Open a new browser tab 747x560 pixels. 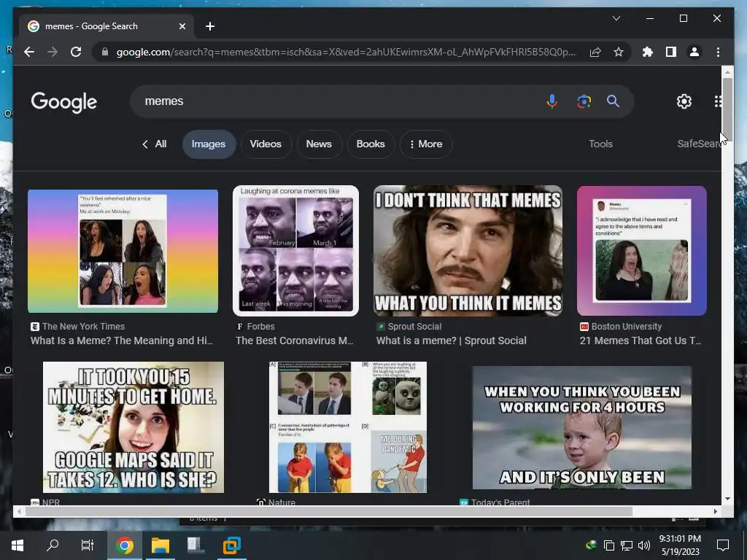(x=210, y=26)
